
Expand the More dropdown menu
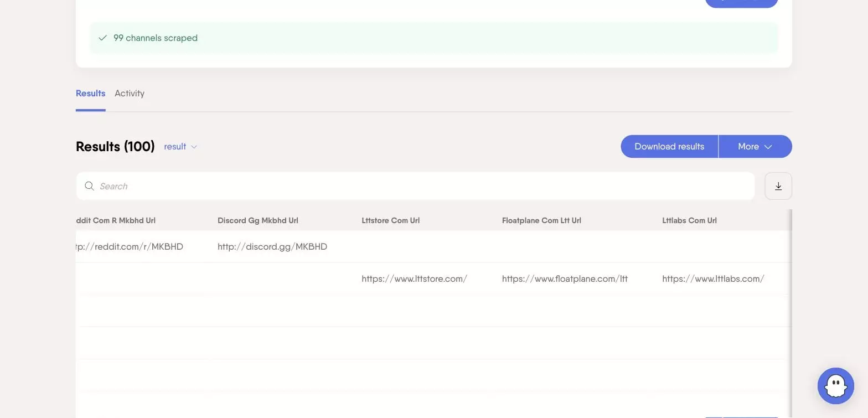click(755, 147)
